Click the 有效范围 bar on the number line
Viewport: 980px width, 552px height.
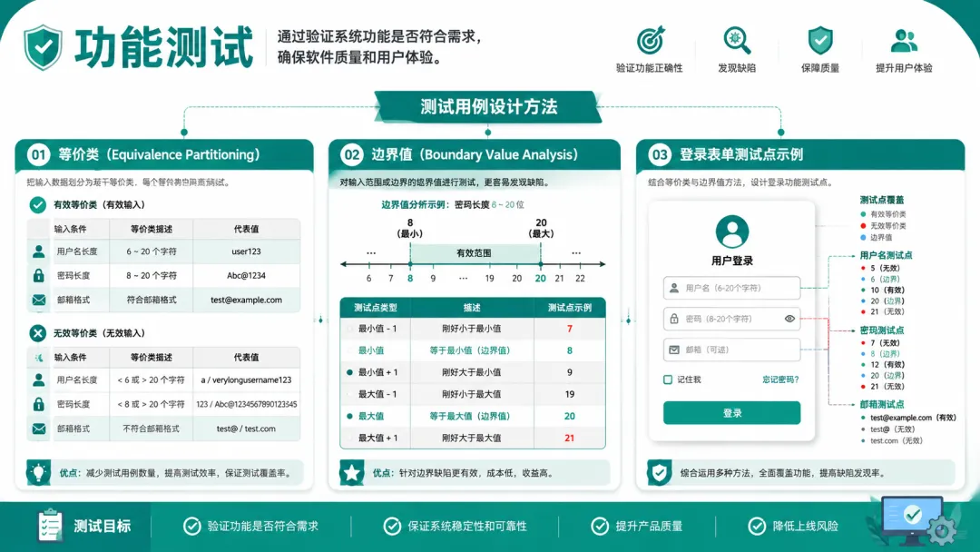click(x=475, y=253)
